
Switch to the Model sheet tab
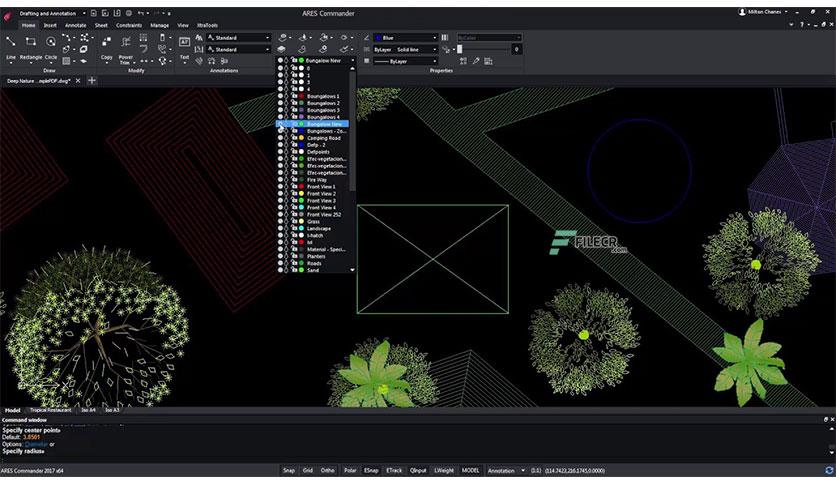[x=12, y=410]
